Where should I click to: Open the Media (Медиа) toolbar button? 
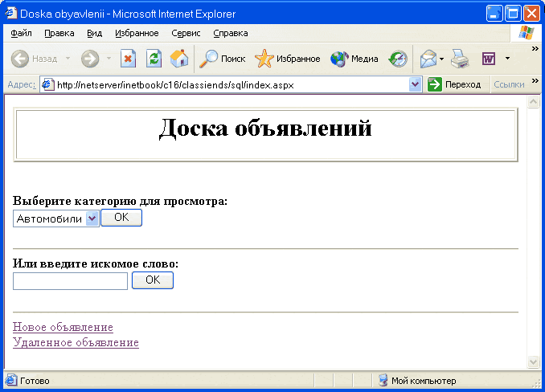(354, 59)
